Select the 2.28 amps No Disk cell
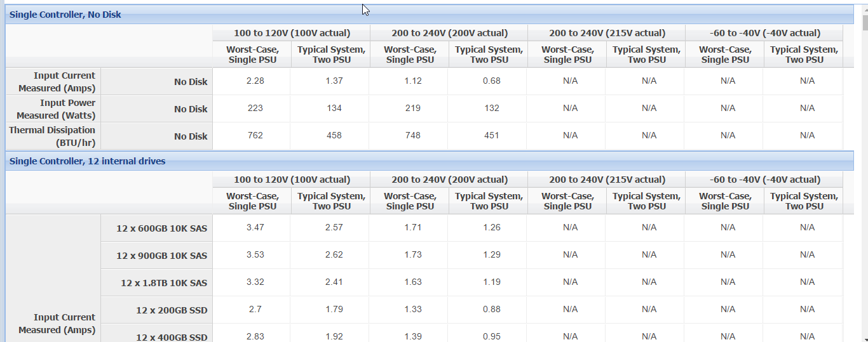This screenshot has height=342, width=868. [252, 81]
